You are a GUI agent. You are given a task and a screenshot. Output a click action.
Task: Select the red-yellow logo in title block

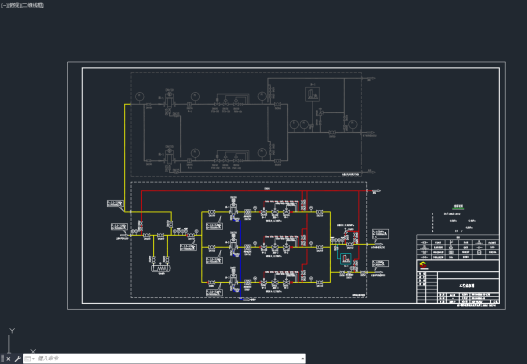(423, 265)
